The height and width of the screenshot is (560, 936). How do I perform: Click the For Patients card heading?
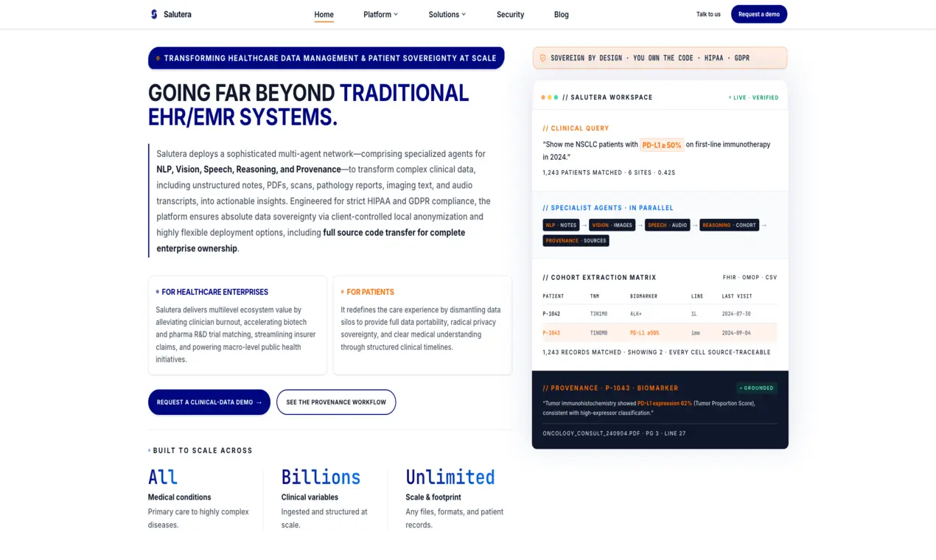[370, 292]
